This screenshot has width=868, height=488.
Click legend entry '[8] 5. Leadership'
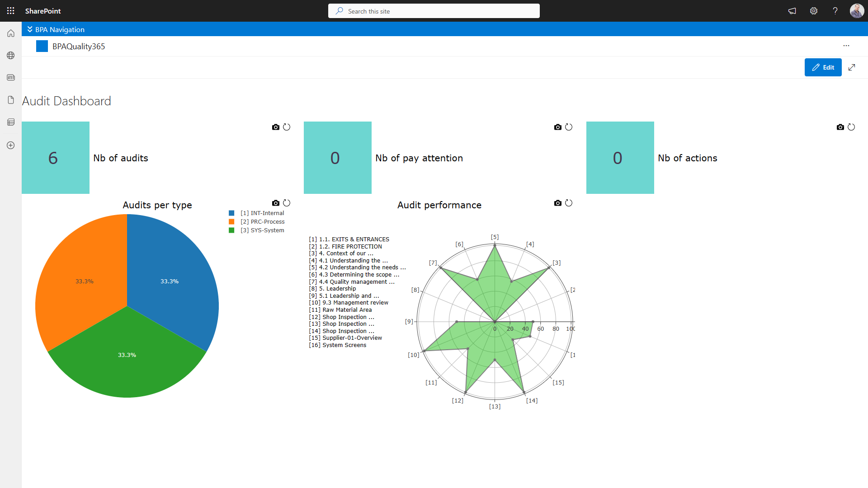(332, 289)
